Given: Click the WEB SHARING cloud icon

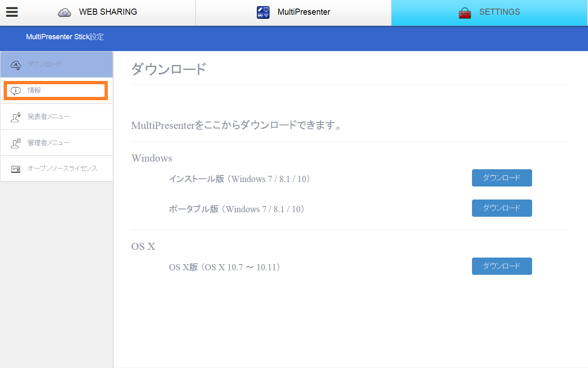Looking at the screenshot, I should (64, 12).
